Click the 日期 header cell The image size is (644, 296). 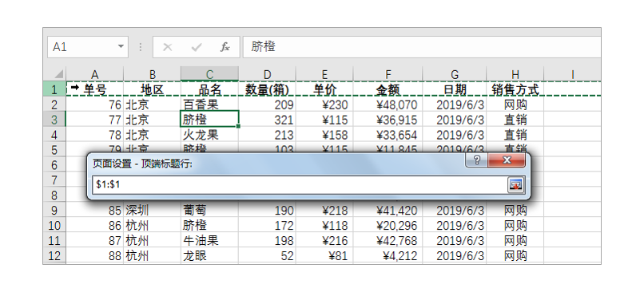455,89
